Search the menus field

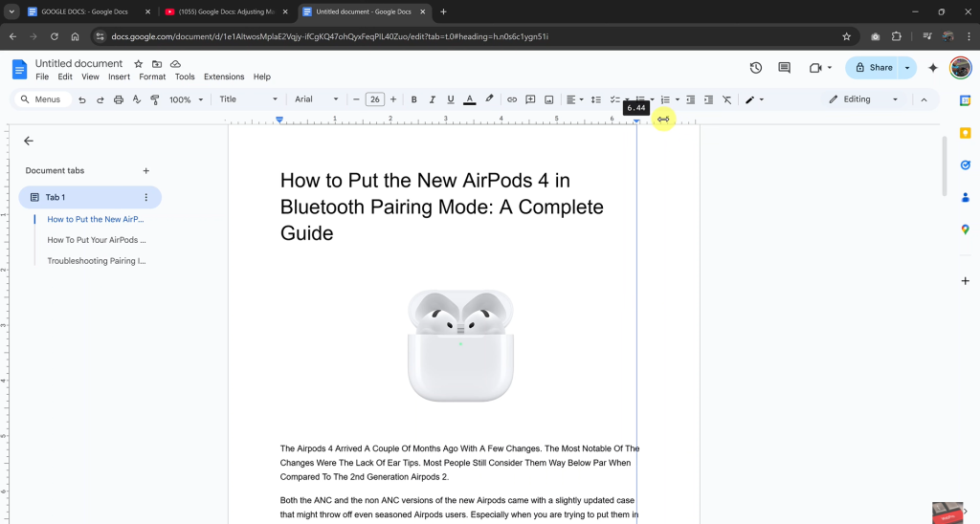click(x=42, y=99)
